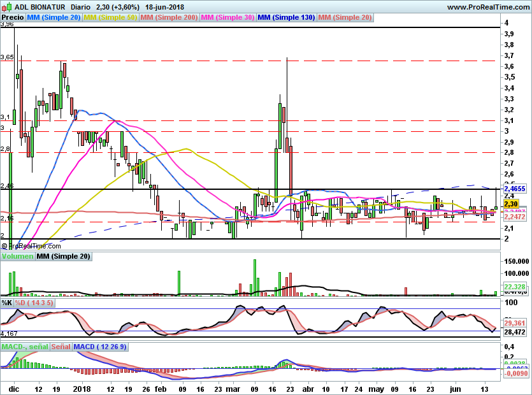This screenshot has height=395, width=532.
Task: Click the -0,0090 MACD value tag
Action: click(515, 373)
